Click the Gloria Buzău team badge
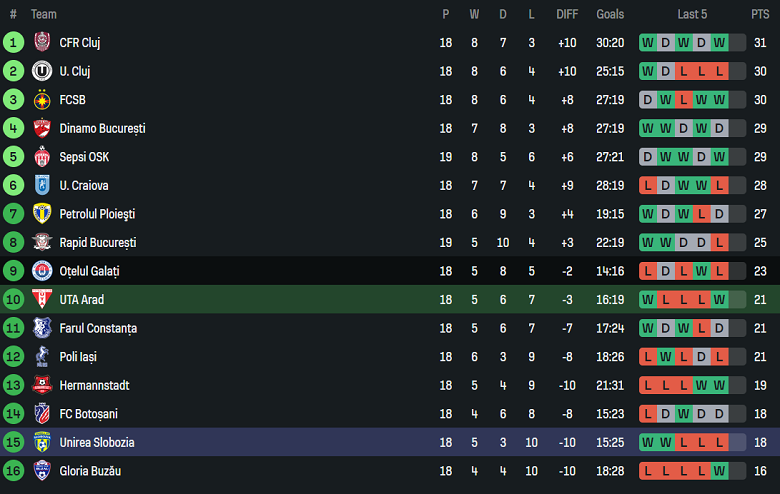This screenshot has width=780, height=494. pos(42,471)
